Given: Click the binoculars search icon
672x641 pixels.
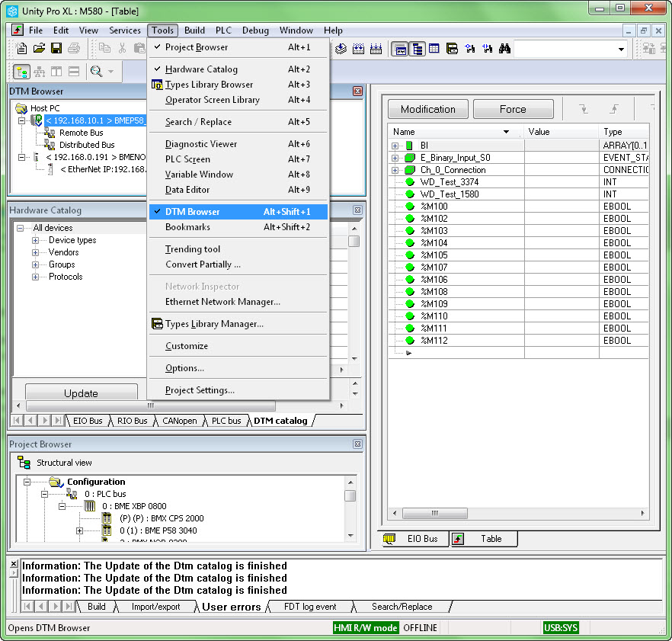Looking at the screenshot, I should point(504,49).
